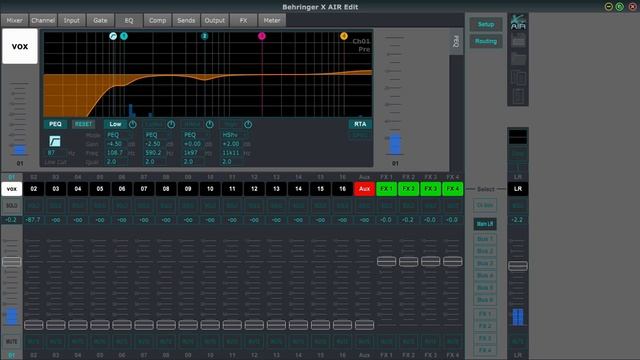Screen dimensions: 640x360
Task: Select the white low cut EQ node
Action: point(113,36)
